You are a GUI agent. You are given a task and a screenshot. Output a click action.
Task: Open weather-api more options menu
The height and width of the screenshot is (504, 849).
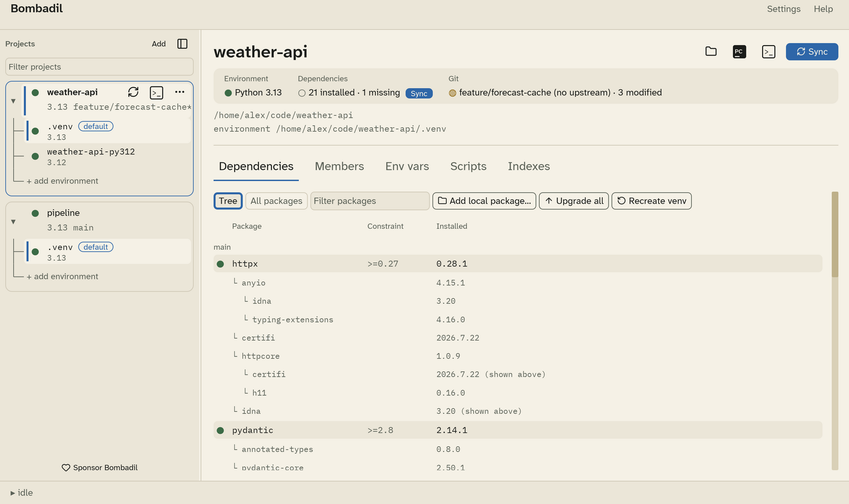(180, 92)
